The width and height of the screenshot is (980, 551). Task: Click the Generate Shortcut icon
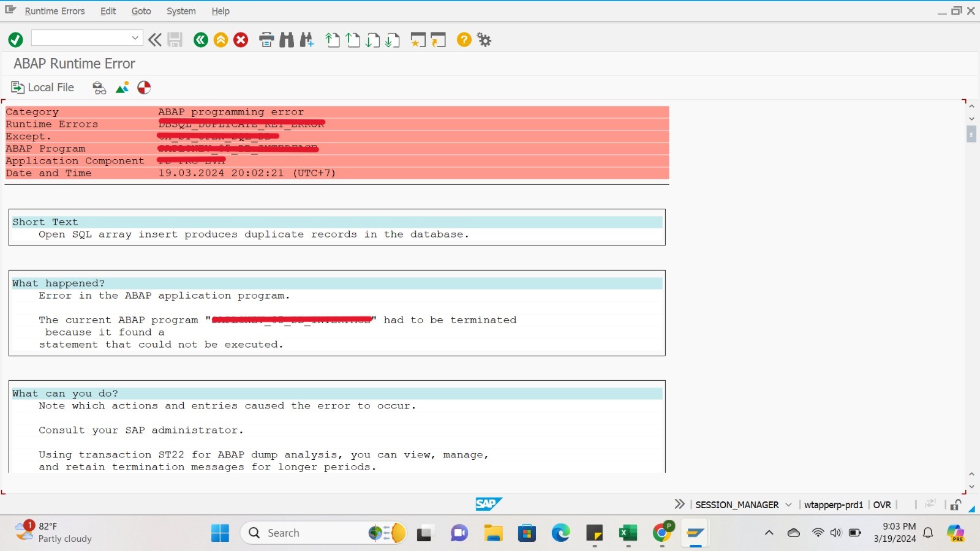point(439,40)
